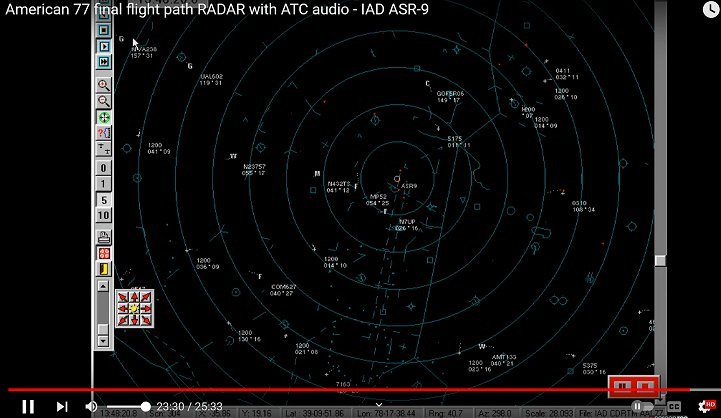The height and width of the screenshot is (418, 721).
Task: Click the 5175 transponder code label
Action: [x=455, y=138]
